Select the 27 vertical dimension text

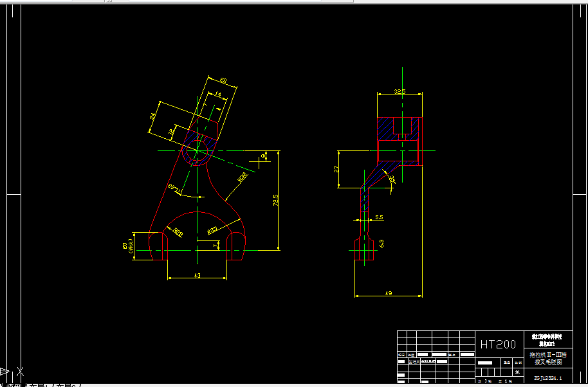[336, 169]
